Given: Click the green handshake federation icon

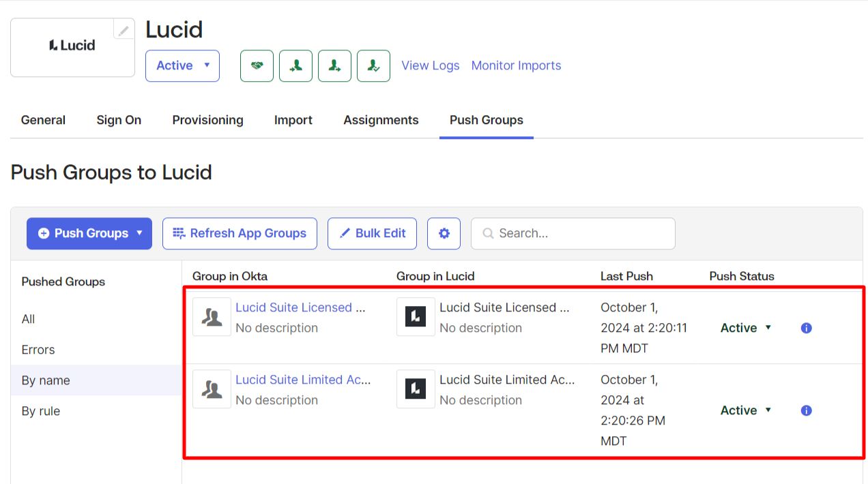Looking at the screenshot, I should click(257, 65).
